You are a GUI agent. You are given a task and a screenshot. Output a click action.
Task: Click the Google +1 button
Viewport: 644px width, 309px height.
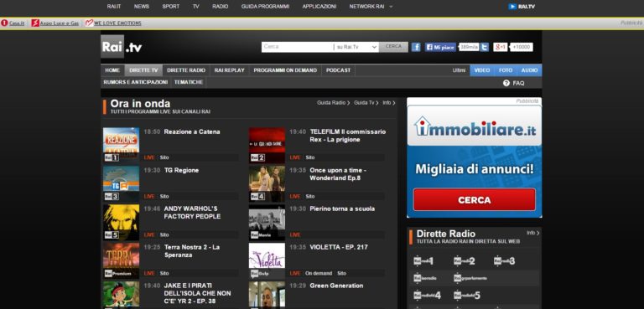tap(501, 47)
